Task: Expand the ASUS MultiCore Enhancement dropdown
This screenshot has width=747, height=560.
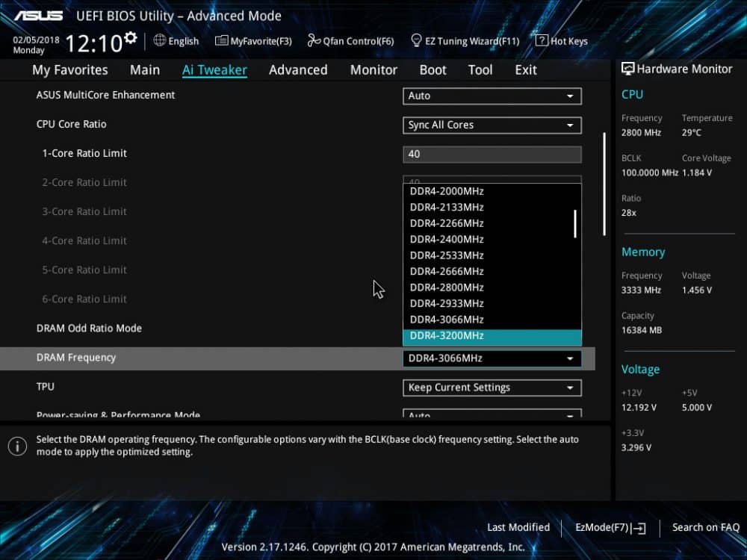Action: 492,96
